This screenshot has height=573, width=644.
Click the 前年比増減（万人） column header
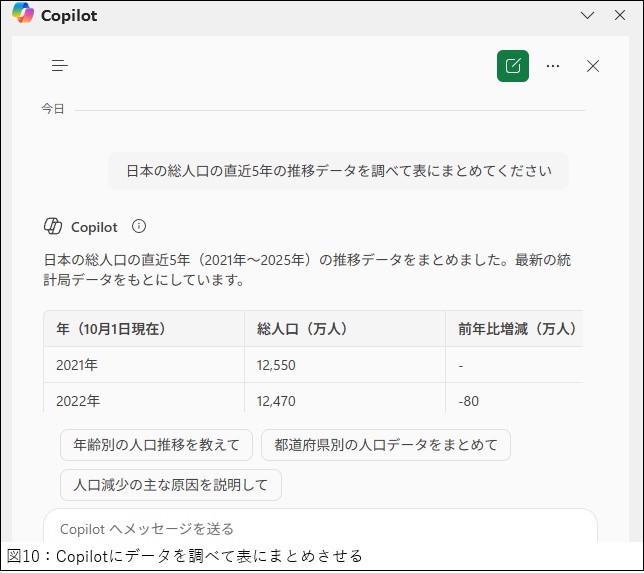516,329
